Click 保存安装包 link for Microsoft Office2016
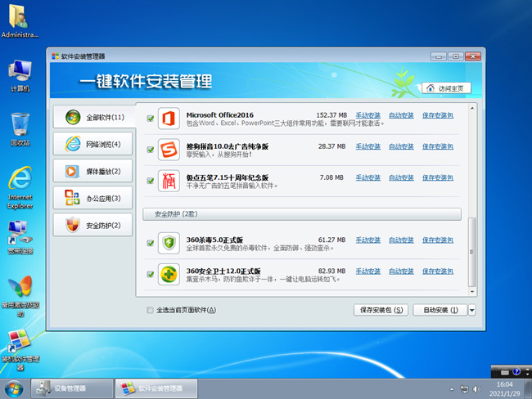The width and height of the screenshot is (532, 399). pos(438,115)
